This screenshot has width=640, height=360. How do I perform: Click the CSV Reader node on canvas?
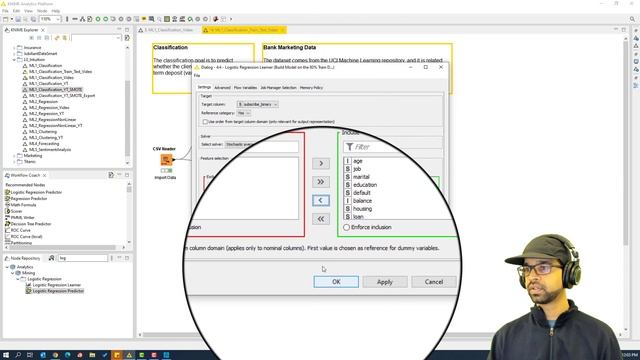(x=166, y=160)
